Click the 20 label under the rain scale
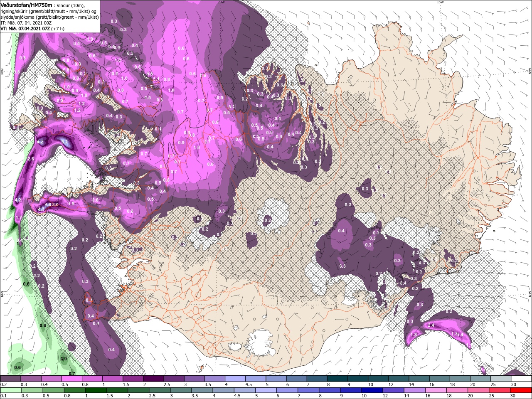The width and height of the screenshot is (532, 399). pos(472,396)
